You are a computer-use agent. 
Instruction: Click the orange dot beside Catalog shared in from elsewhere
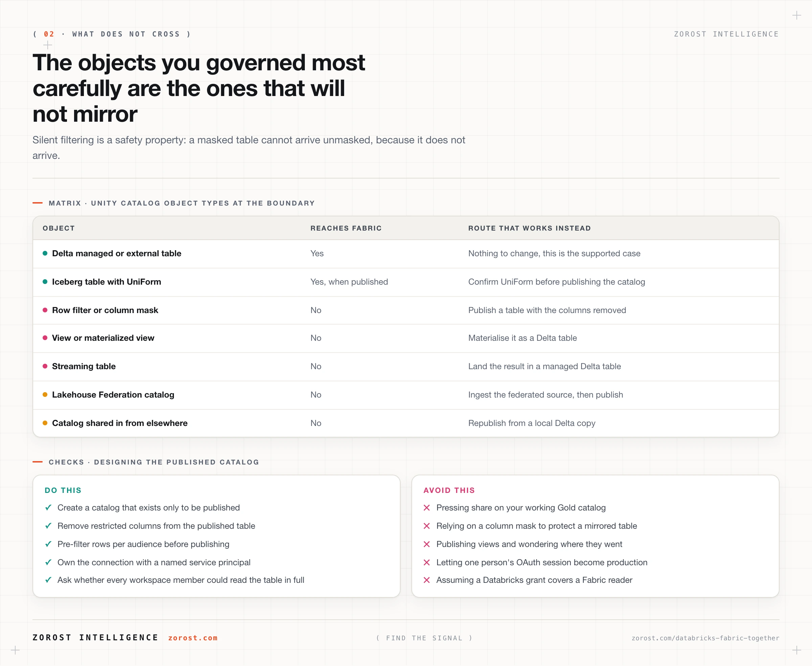point(45,423)
